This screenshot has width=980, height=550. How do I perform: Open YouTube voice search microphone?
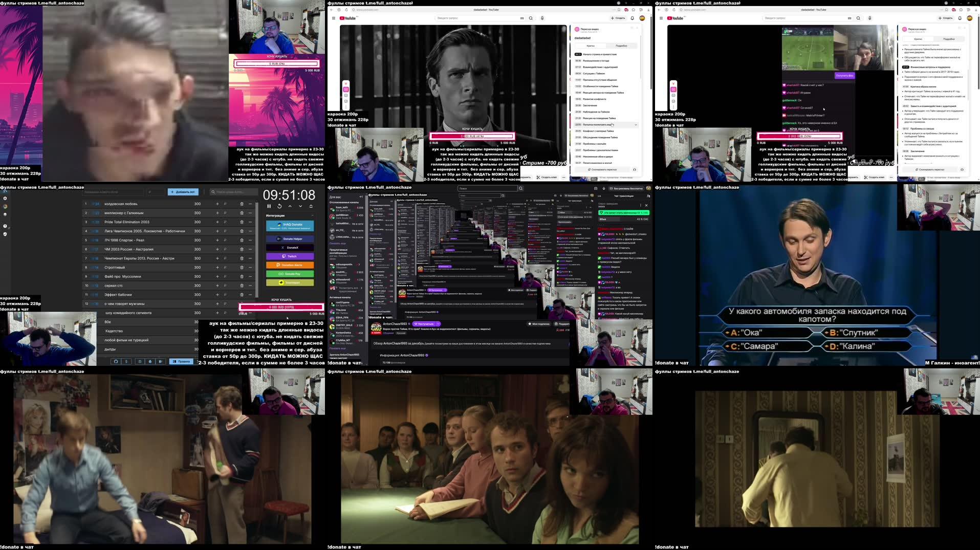coord(541,18)
